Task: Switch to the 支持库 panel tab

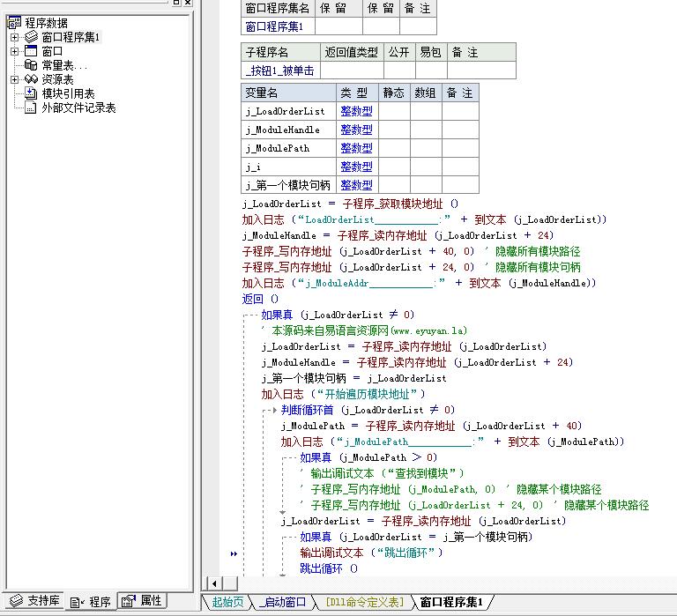Action: pyautogui.click(x=35, y=601)
